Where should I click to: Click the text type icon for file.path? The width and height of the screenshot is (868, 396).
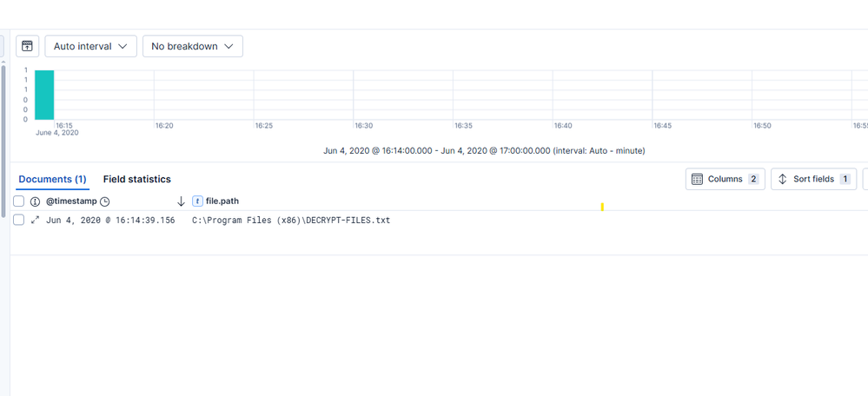coord(197,201)
